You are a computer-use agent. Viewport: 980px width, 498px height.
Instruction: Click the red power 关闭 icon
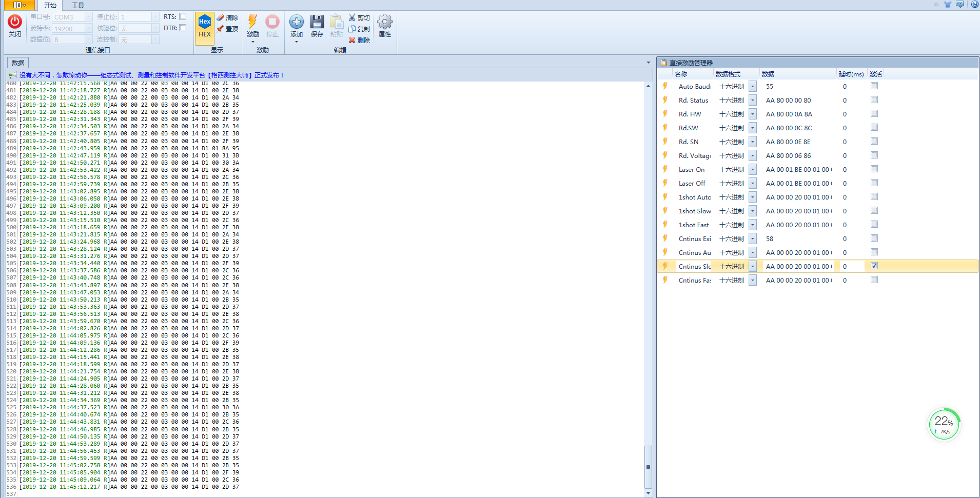point(15,22)
